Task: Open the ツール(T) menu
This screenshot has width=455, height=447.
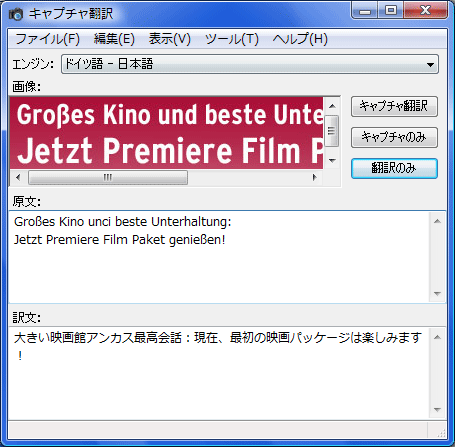Action: pos(232,39)
